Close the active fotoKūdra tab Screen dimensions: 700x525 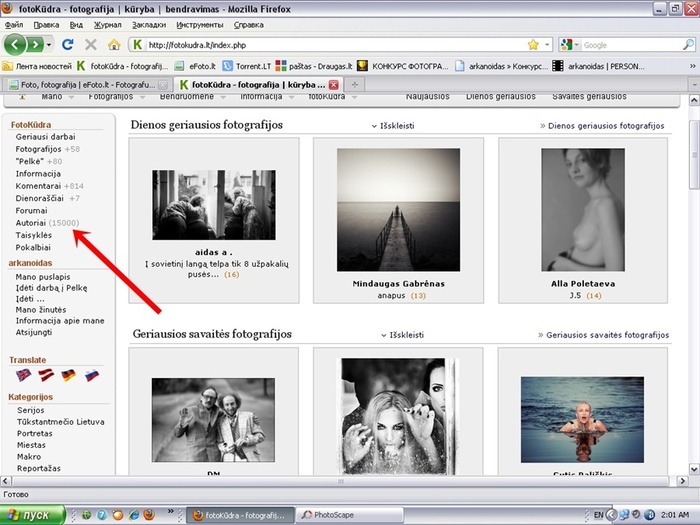(334, 85)
